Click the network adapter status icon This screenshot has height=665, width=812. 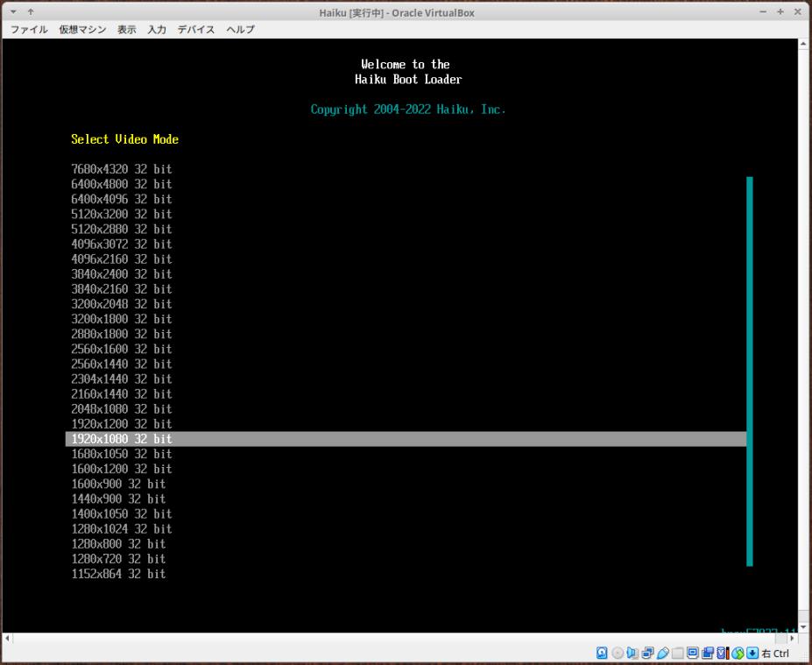point(648,653)
